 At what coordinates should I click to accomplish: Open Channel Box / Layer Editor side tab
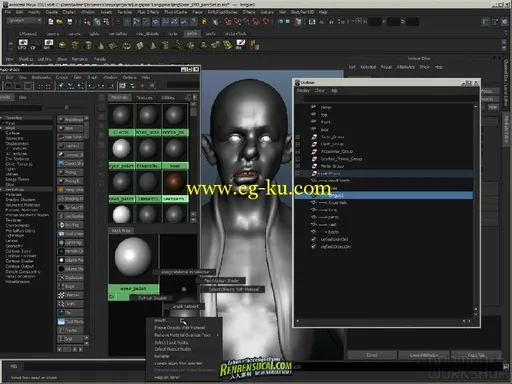[505, 84]
